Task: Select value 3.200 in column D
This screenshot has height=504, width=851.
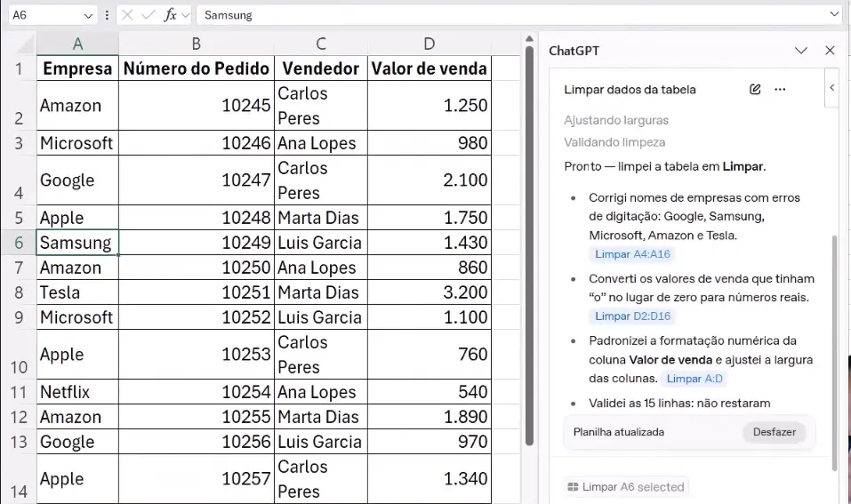Action: pos(430,292)
